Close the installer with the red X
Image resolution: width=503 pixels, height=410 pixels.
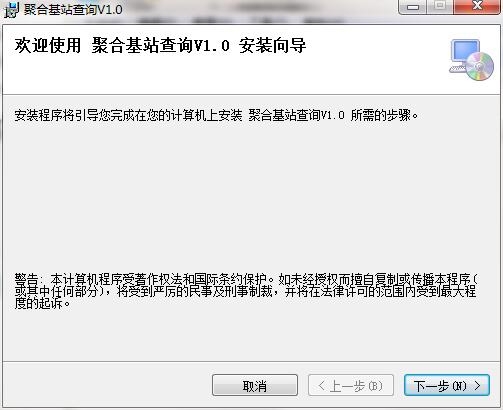click(x=477, y=6)
